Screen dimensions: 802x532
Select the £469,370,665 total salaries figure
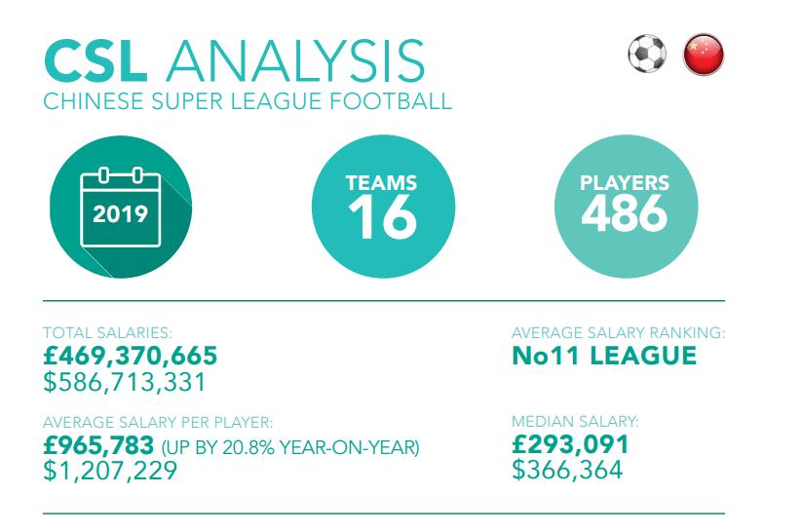[132, 356]
